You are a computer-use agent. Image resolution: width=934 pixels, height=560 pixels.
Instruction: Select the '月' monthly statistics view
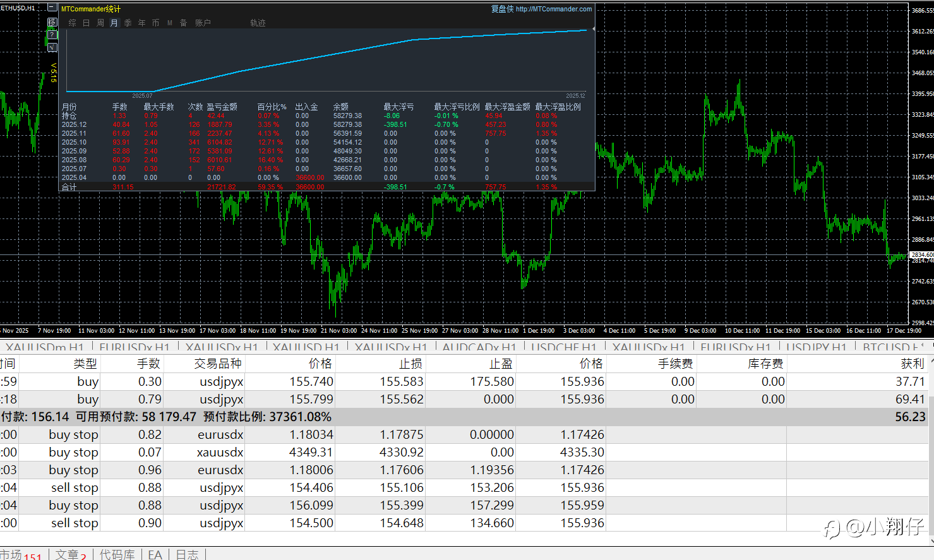114,23
